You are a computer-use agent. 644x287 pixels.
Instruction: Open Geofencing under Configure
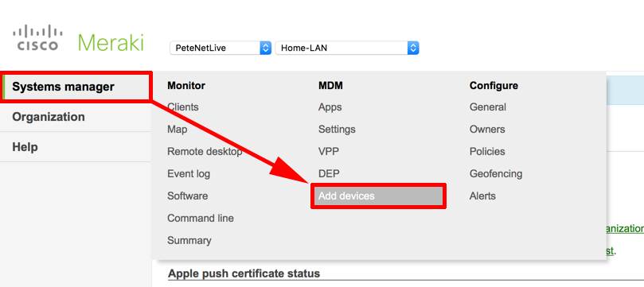[x=496, y=174]
